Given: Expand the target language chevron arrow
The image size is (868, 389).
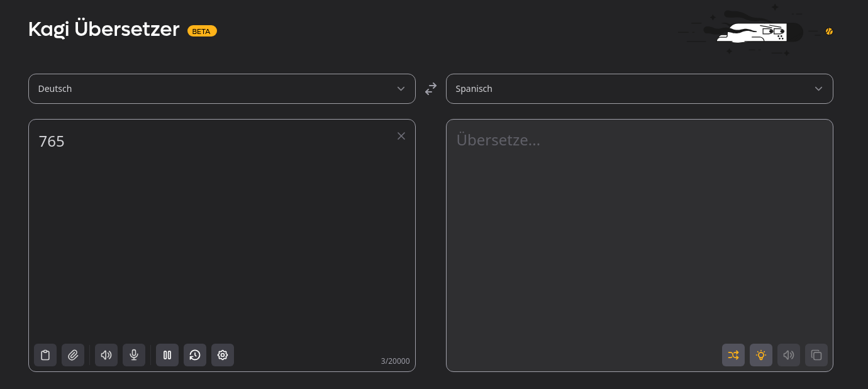Looking at the screenshot, I should (x=819, y=89).
